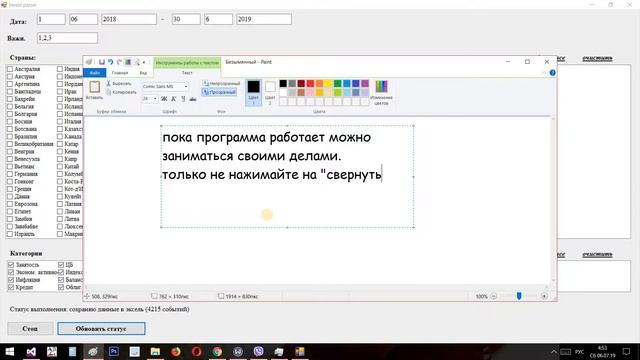This screenshot has width=640, height=360.
Task: Pick red swatch in Paint palette
Action: [x=310, y=84]
